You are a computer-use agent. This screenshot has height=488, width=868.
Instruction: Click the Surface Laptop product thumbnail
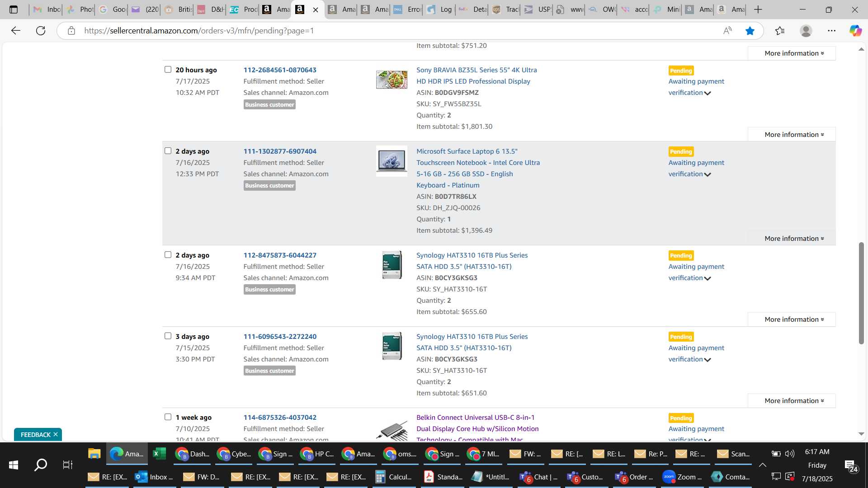(392, 161)
